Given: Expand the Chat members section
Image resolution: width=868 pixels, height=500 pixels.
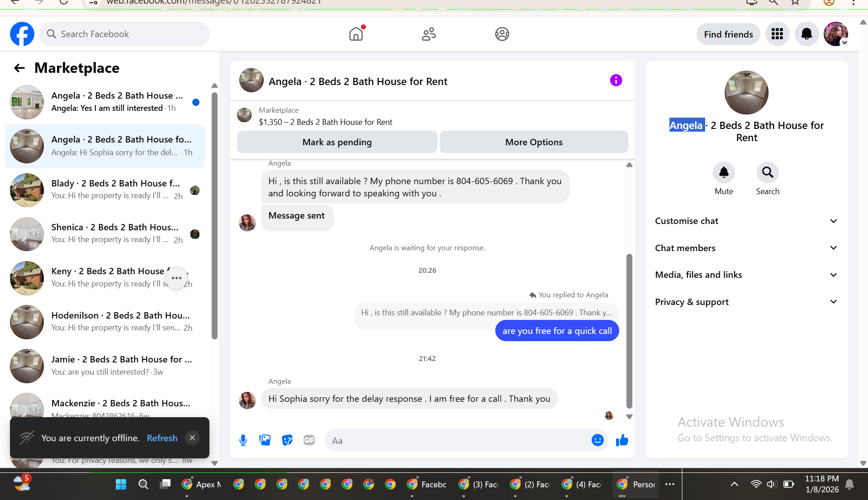Looking at the screenshot, I should coord(746,248).
